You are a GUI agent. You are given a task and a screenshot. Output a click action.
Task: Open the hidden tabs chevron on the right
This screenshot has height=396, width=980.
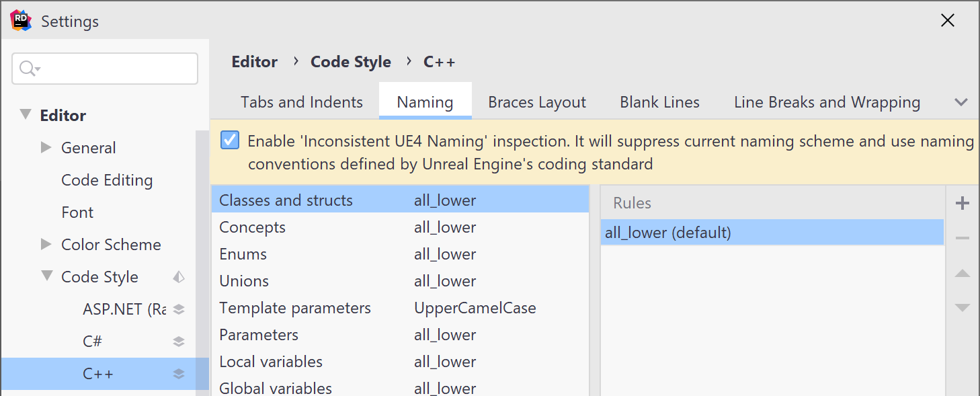point(961,102)
